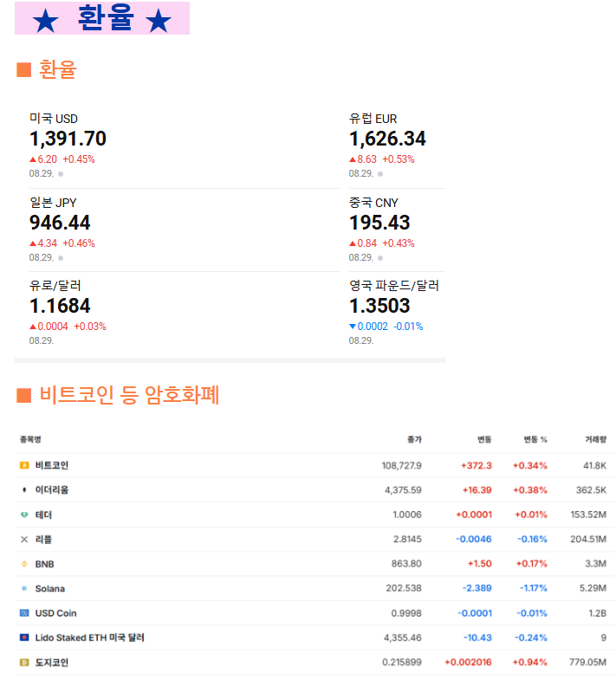Image resolution: width=616 pixels, height=680 pixels.
Task: Click the BNB yellow icon
Action: point(24,564)
